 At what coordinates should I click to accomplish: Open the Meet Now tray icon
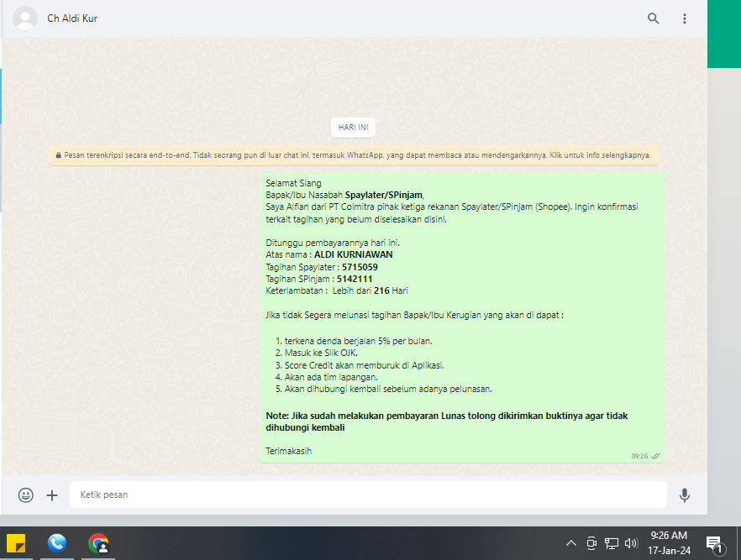coord(591,543)
